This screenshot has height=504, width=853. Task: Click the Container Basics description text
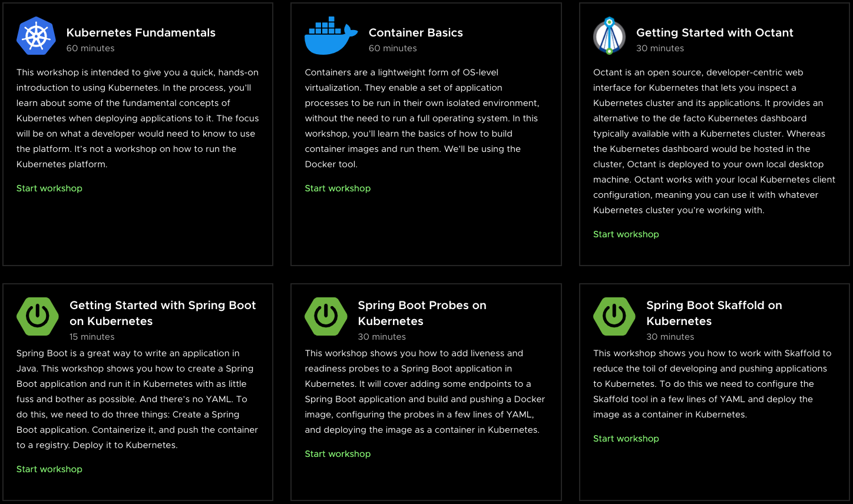tap(421, 118)
